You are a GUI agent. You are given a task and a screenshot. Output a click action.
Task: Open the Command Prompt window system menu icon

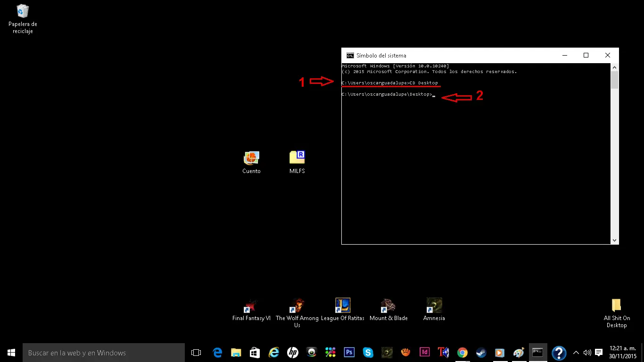(350, 56)
